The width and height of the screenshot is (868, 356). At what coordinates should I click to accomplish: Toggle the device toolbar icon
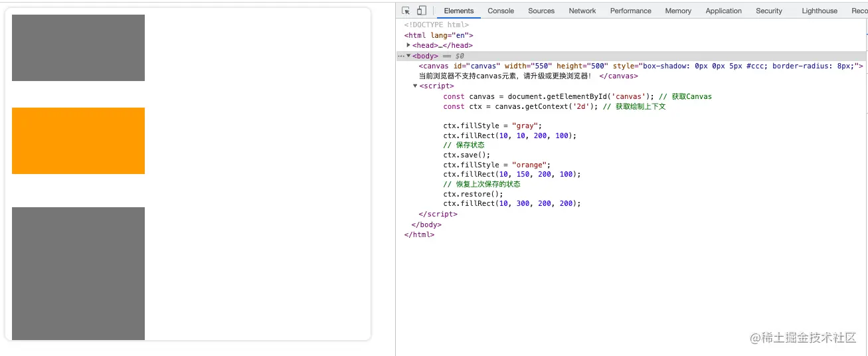[x=422, y=11]
